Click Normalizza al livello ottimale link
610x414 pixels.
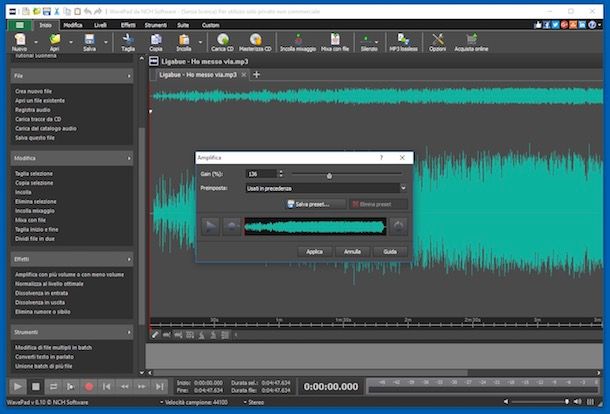[49, 284]
